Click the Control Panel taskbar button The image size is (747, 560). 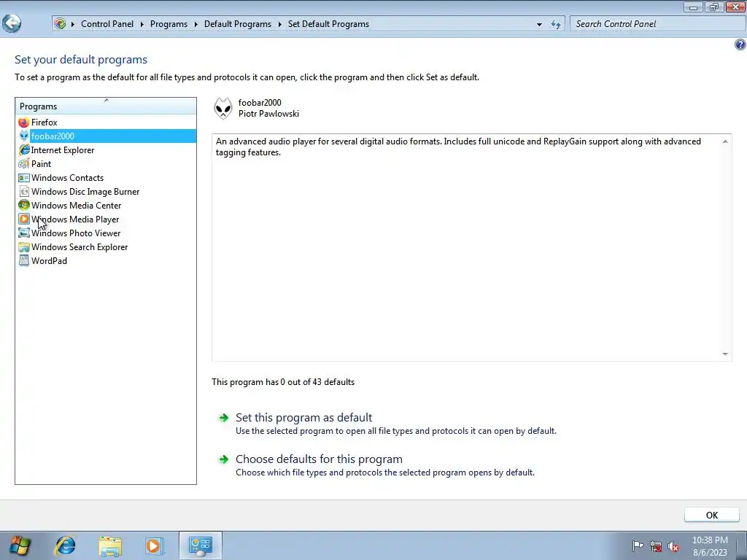200,545
